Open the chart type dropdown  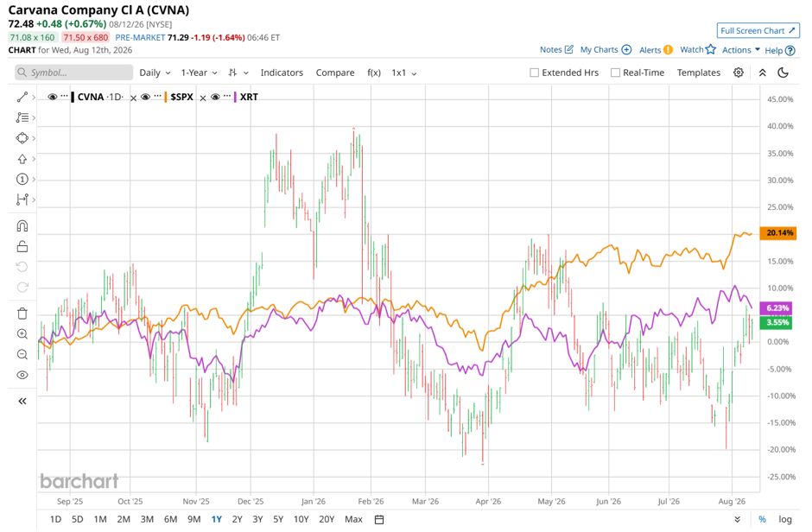coord(238,73)
